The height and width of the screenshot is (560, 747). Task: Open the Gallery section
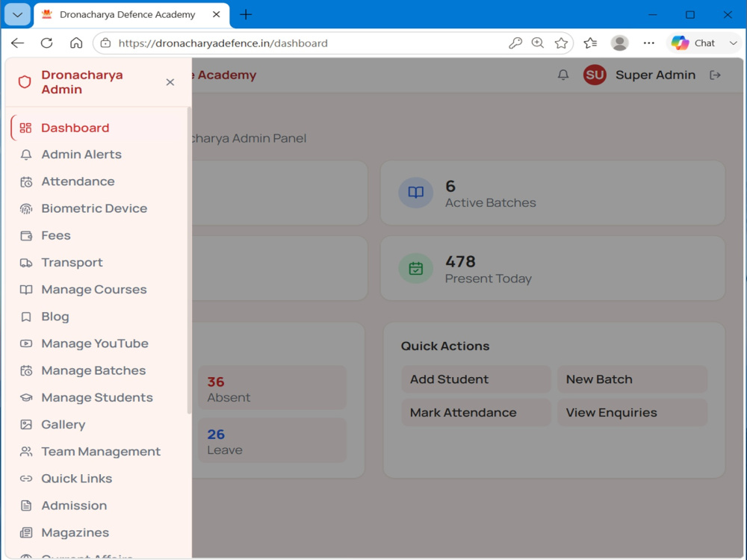point(99,424)
